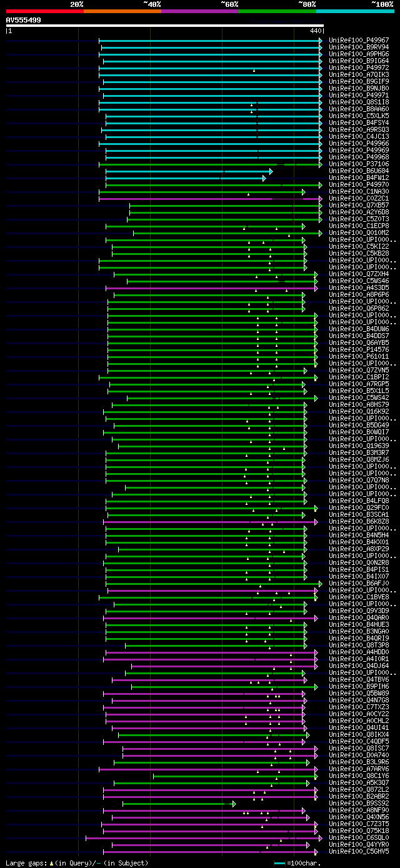Select the UniRef100_B6U684 label
Screen dimensions: 400x868
click(x=359, y=171)
